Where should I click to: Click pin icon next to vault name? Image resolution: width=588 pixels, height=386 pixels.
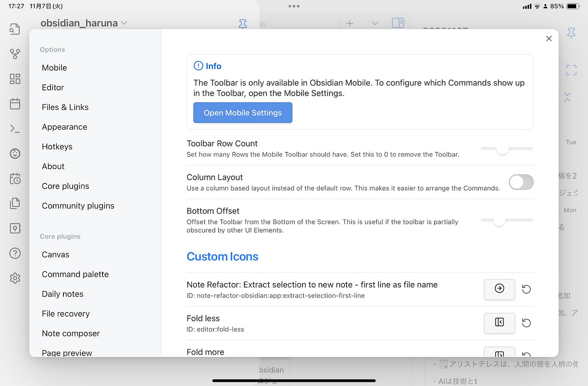pyautogui.click(x=243, y=24)
